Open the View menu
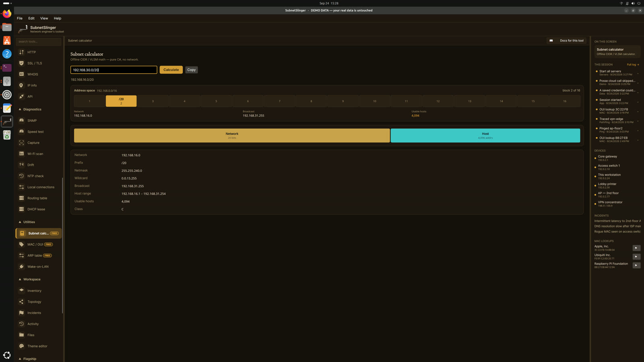The height and width of the screenshot is (362, 644). click(44, 19)
